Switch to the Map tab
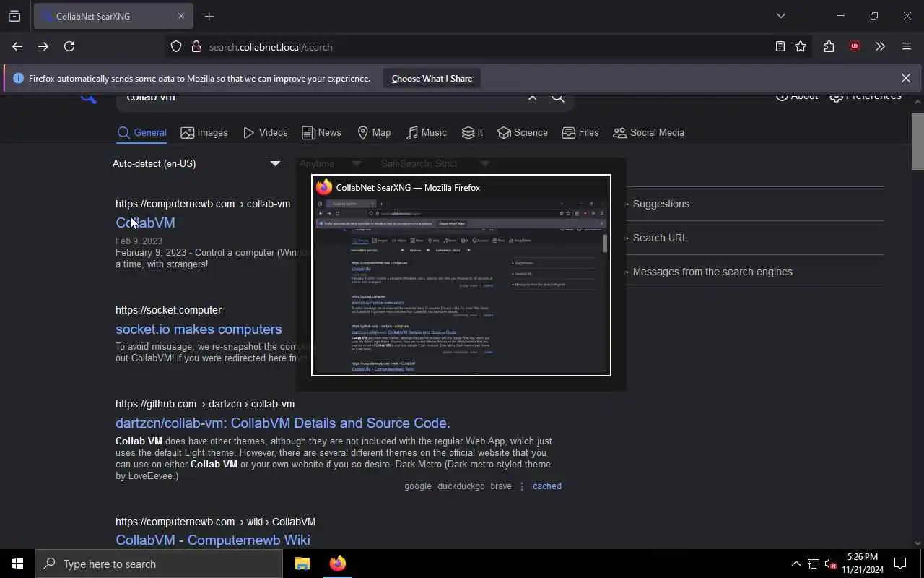Screen dimensions: 924x578 point(374,132)
